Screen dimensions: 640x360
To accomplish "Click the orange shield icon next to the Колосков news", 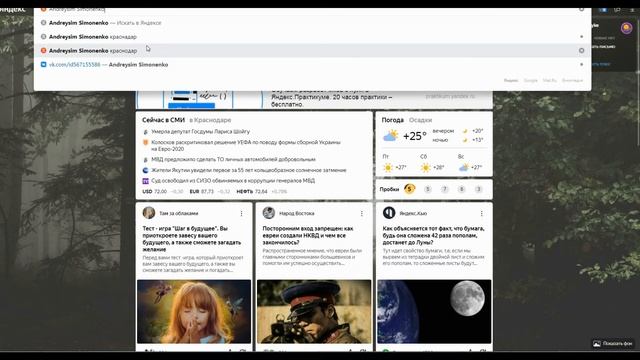I will pos(145,142).
